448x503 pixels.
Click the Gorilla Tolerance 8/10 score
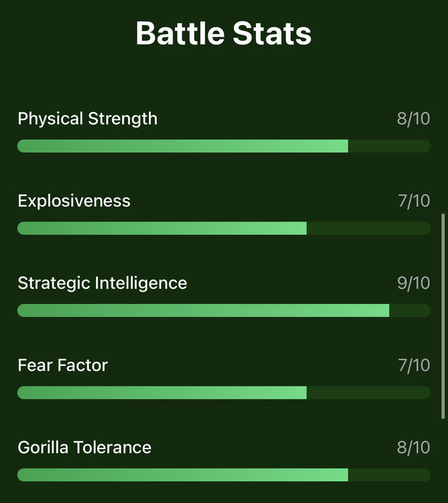click(x=414, y=447)
